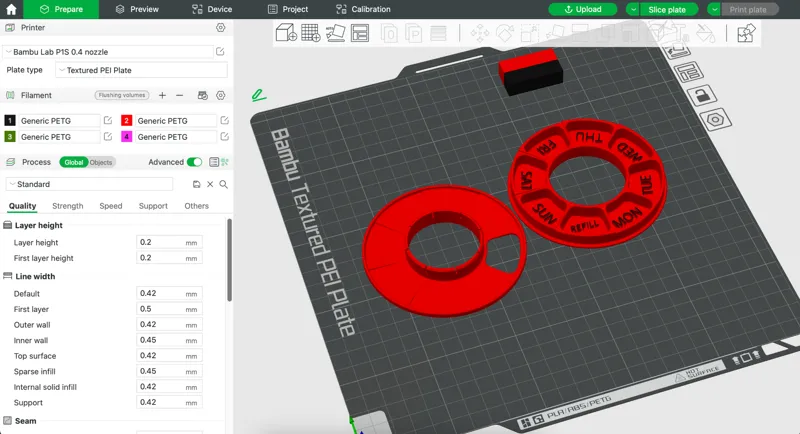Click the Print plate button
This screenshot has height=434, width=800.
748,9
